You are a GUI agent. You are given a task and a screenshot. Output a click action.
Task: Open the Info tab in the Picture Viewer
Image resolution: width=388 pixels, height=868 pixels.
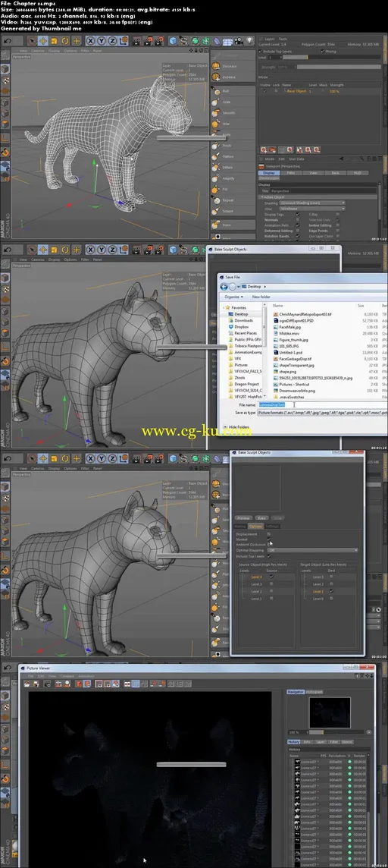(307, 742)
